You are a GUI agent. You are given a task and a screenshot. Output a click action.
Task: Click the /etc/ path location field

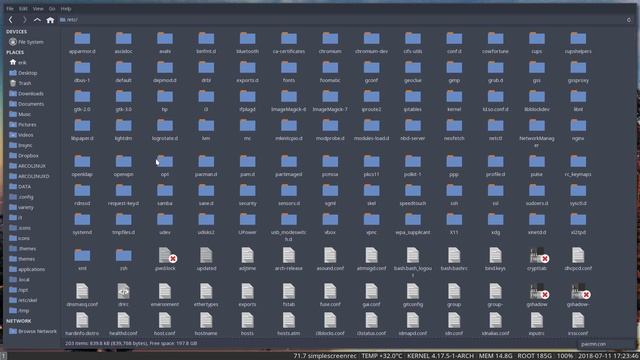click(341, 20)
